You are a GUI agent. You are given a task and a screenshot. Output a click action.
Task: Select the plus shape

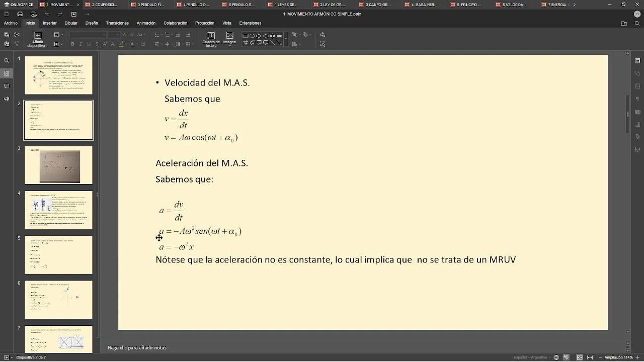pos(272,36)
